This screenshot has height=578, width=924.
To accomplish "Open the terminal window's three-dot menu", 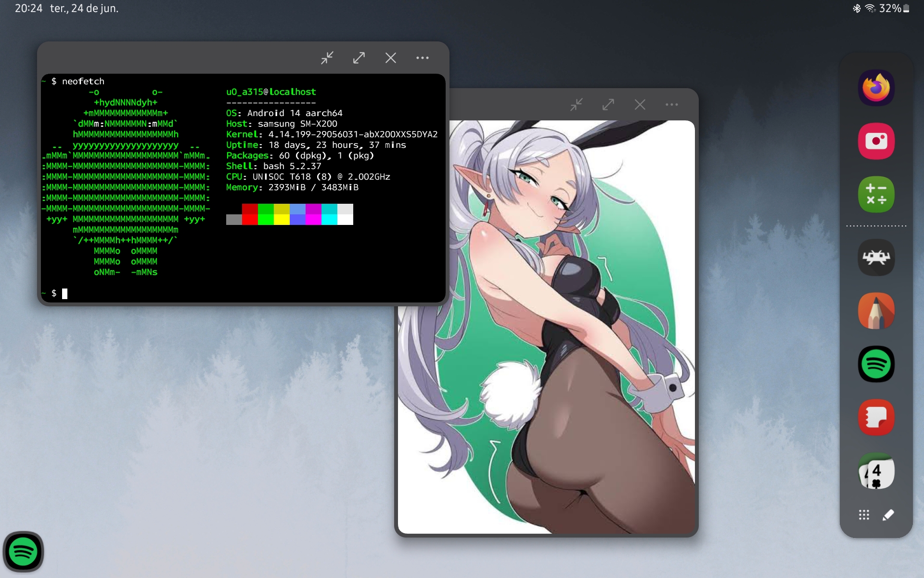I will (x=423, y=58).
